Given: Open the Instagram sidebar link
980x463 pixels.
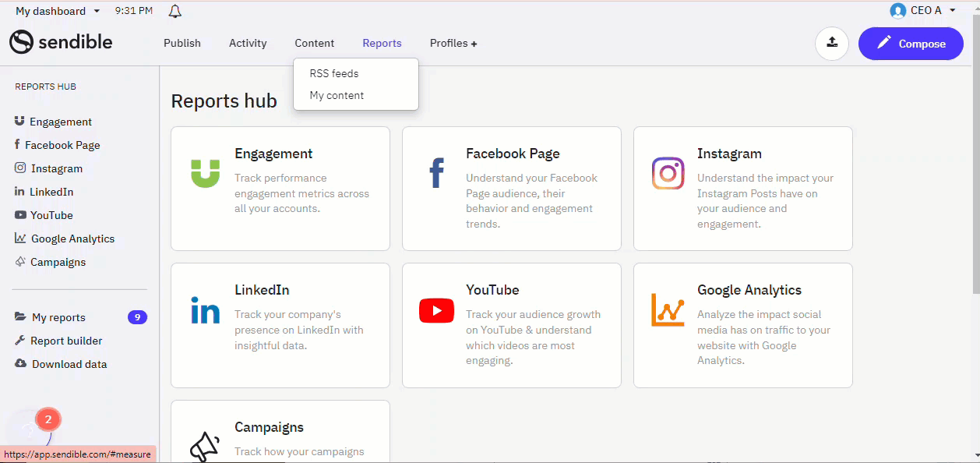Looking at the screenshot, I should [x=57, y=168].
